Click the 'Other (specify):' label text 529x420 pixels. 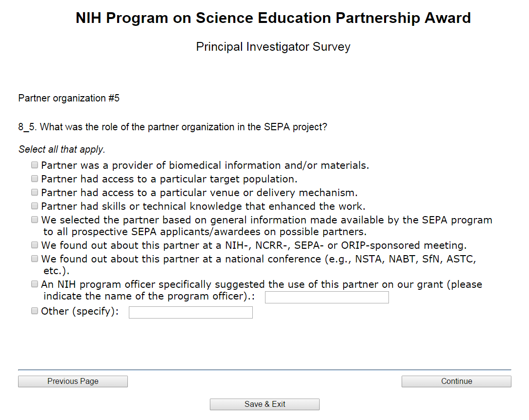pyautogui.click(x=80, y=311)
